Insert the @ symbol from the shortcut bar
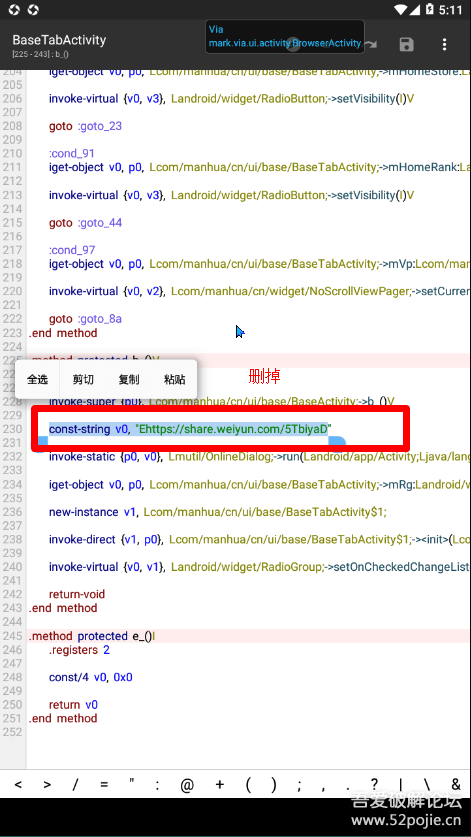This screenshot has width=471, height=837. click(187, 784)
